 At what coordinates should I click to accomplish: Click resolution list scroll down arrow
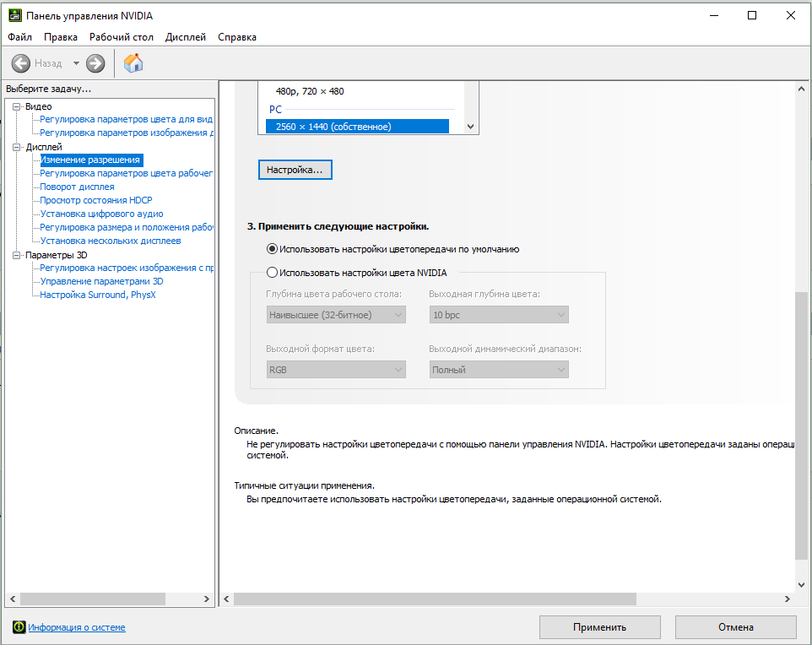pos(470,127)
